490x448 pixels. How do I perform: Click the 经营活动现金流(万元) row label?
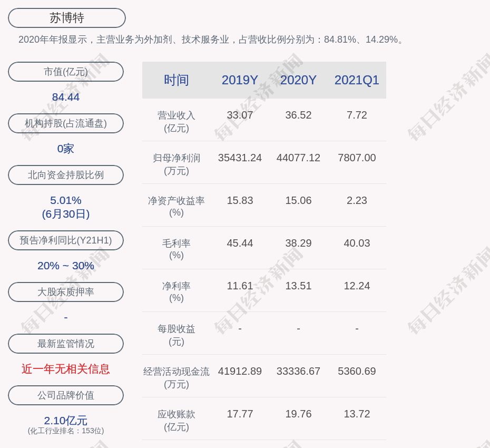[x=177, y=378]
